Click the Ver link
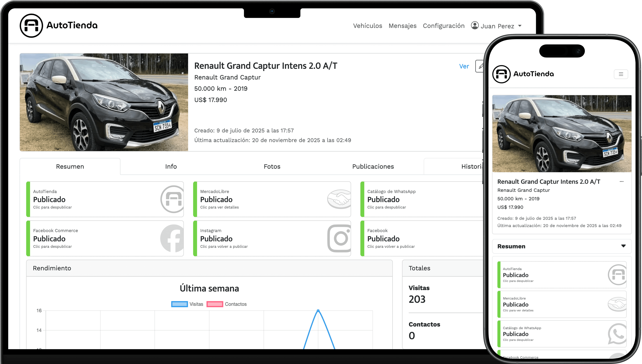The width and height of the screenshot is (642, 364). click(x=464, y=66)
